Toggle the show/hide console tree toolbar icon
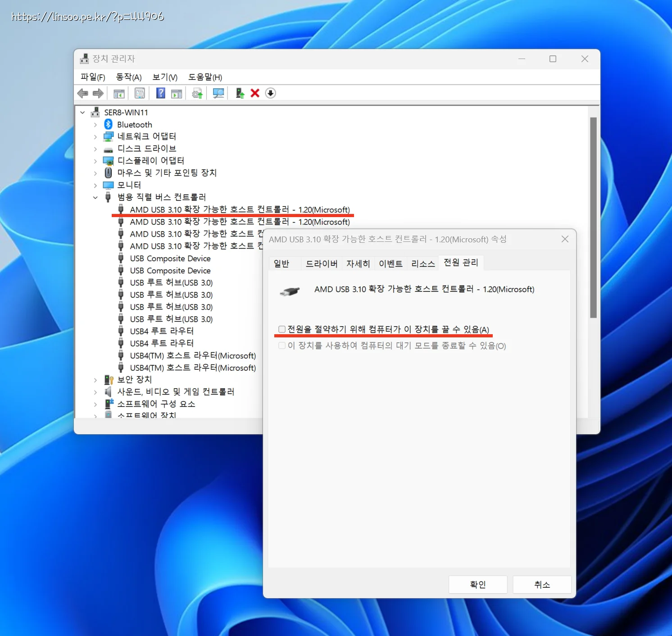The height and width of the screenshot is (636, 672). click(119, 93)
